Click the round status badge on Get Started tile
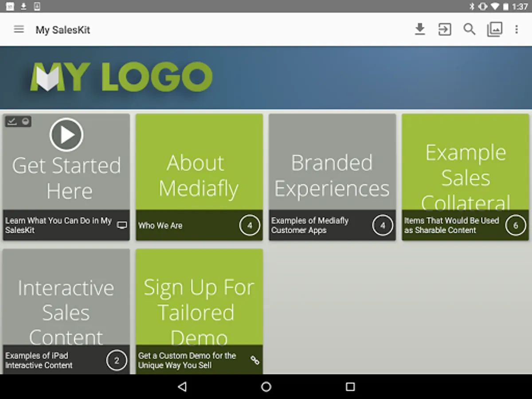 25,121
